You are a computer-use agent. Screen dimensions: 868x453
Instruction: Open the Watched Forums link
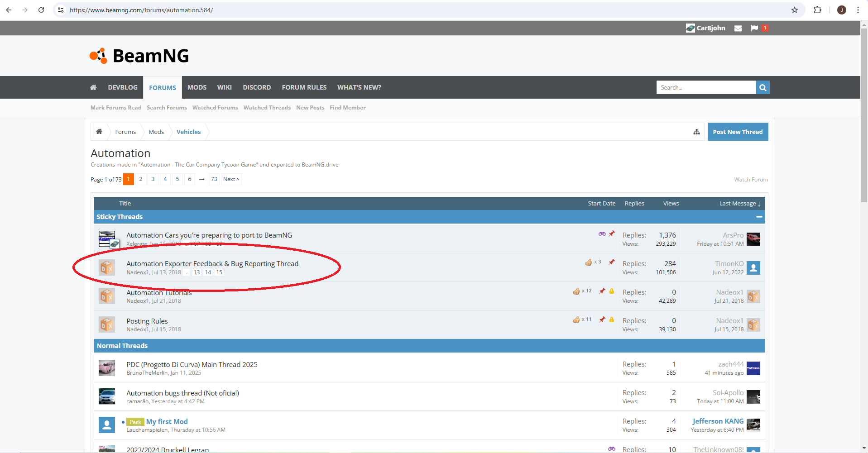(215, 108)
